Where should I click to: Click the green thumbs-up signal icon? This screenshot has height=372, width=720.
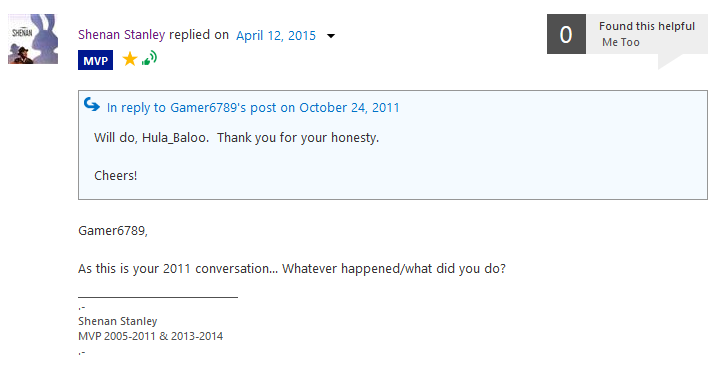tap(149, 58)
